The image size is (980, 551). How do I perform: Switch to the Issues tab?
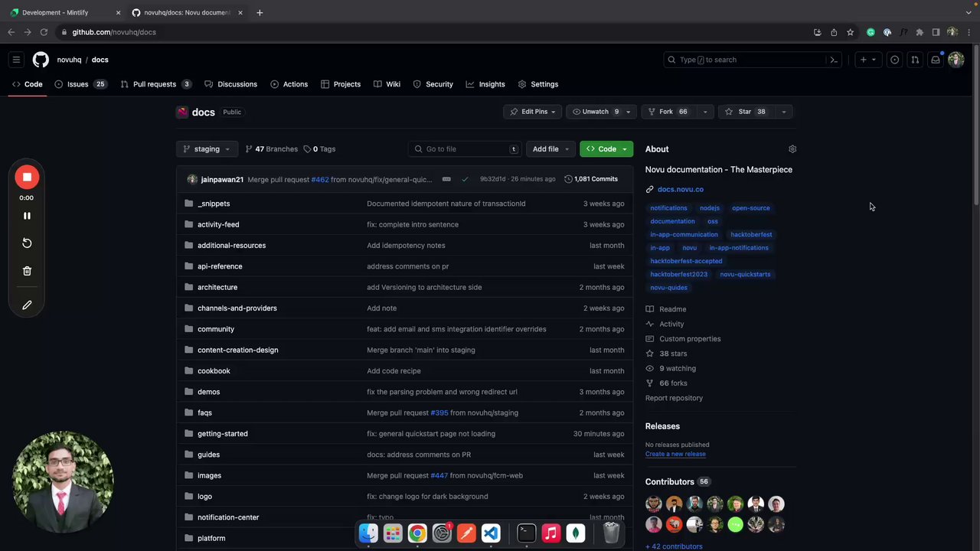point(80,84)
